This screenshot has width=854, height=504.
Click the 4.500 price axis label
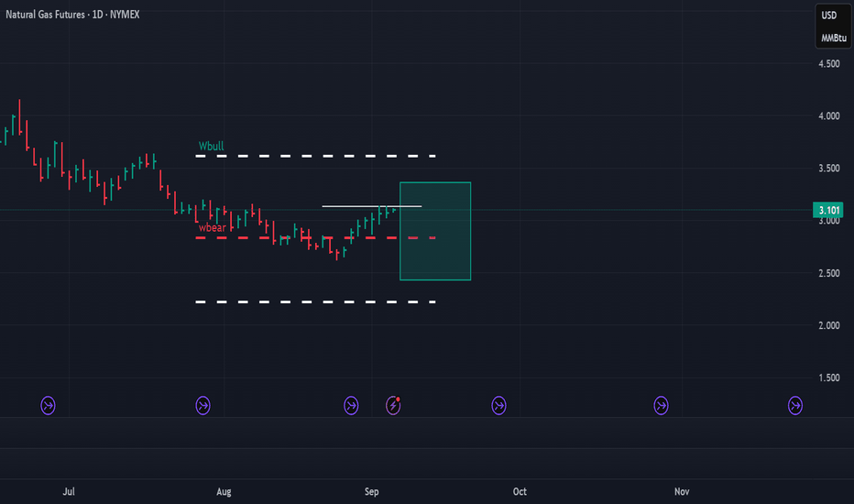click(x=829, y=64)
